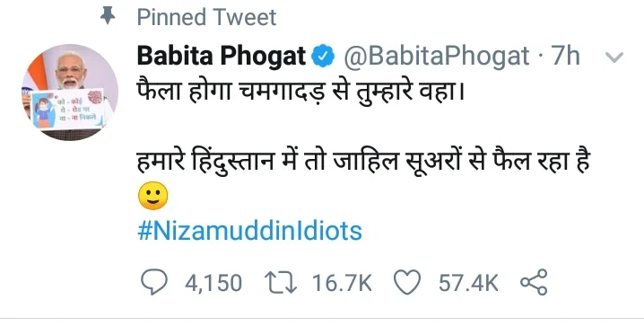Viewport: 644px width, 335px height.
Task: Click the placard shown inside the avatar
Action: point(69,109)
